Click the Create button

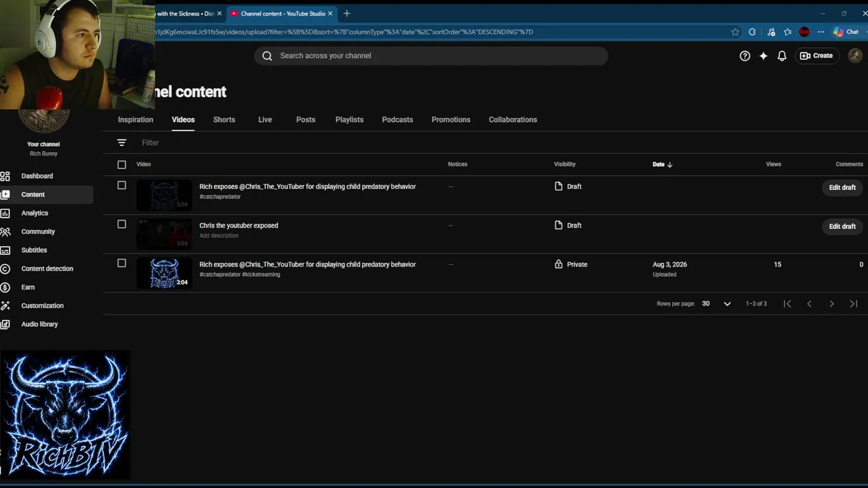point(816,56)
